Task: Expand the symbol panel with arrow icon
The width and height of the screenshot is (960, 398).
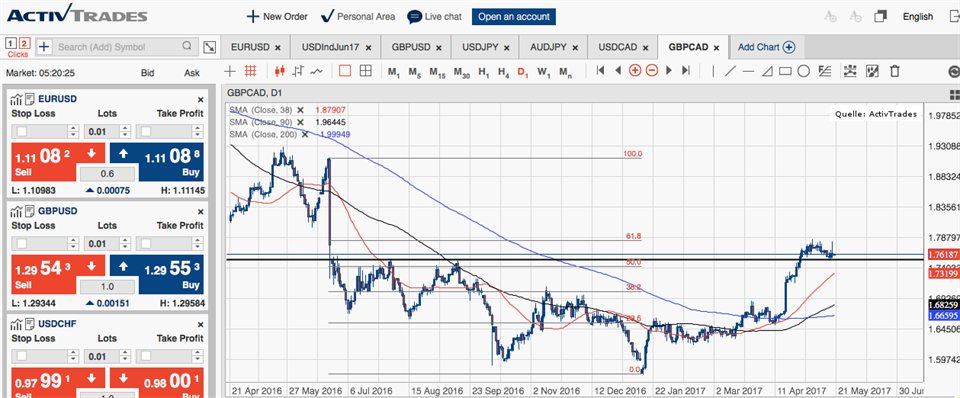Action: 209,47
